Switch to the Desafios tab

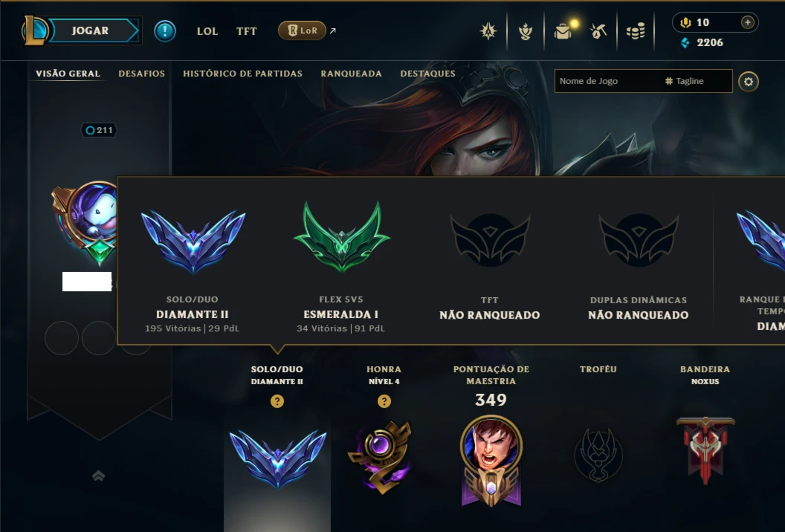[x=142, y=74]
